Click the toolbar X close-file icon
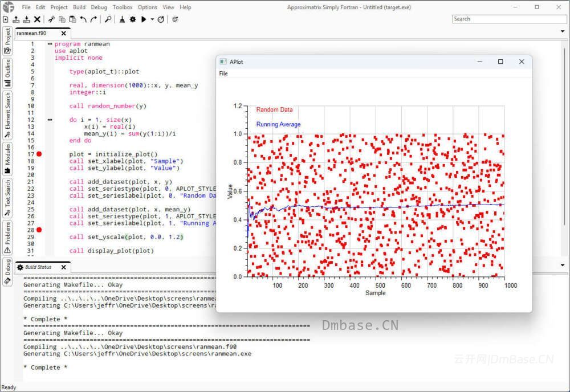The height and width of the screenshot is (392, 570). (x=37, y=19)
